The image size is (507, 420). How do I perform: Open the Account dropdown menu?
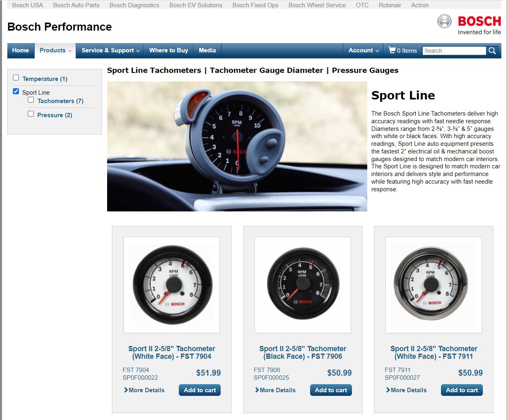click(363, 51)
